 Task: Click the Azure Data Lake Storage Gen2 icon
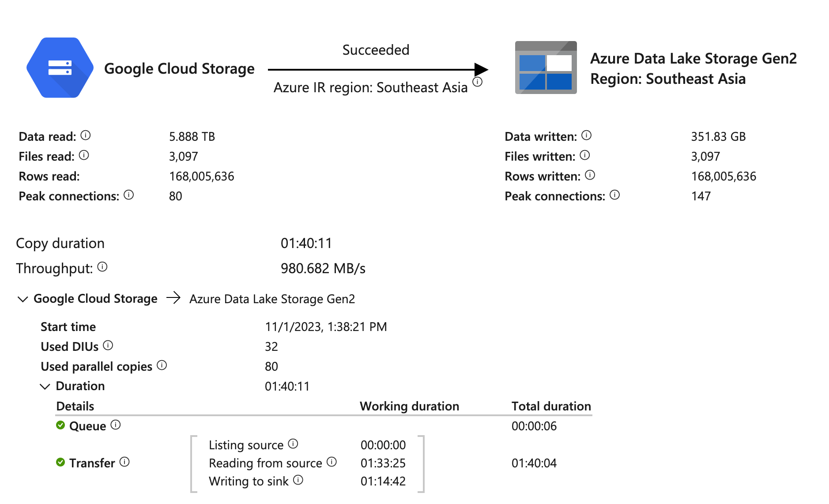[546, 68]
